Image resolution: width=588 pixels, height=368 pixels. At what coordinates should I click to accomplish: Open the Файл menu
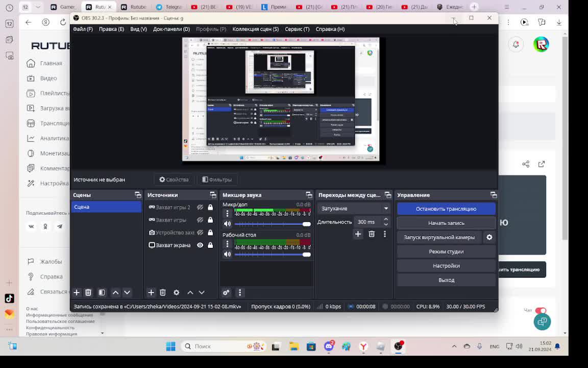click(83, 29)
